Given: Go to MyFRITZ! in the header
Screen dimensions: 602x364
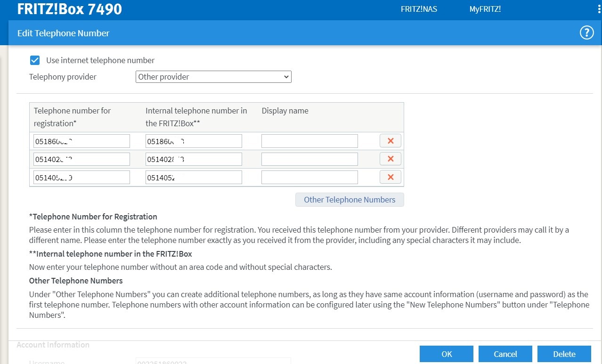Looking at the screenshot, I should click(x=485, y=9).
